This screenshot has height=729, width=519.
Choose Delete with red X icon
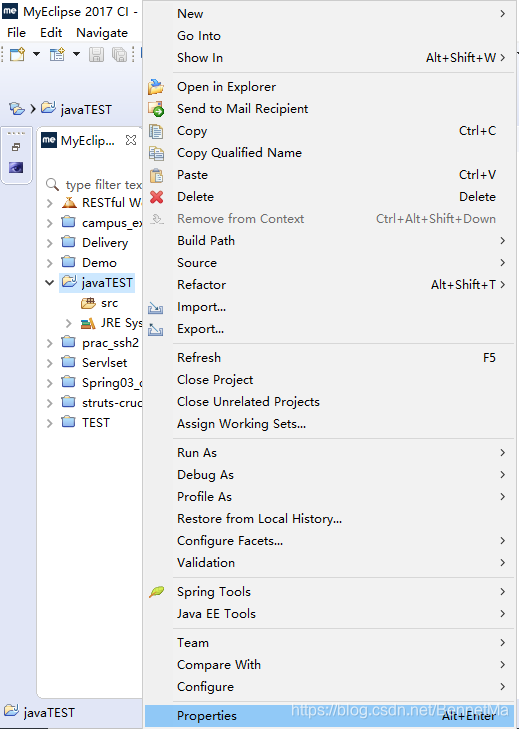[329, 197]
